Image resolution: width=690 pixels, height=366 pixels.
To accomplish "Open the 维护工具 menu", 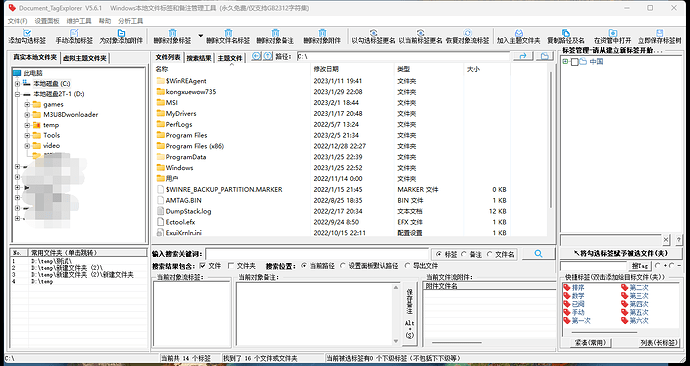I will tap(79, 21).
